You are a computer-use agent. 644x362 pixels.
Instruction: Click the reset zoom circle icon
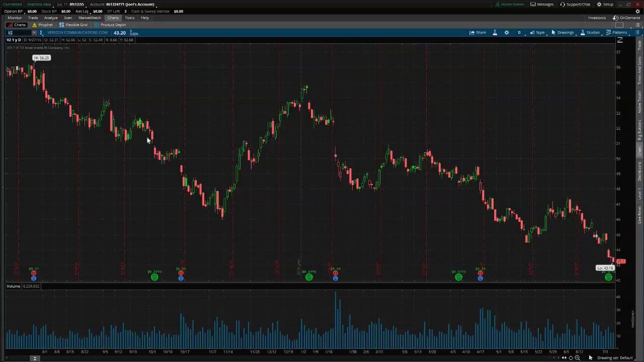(x=571, y=357)
